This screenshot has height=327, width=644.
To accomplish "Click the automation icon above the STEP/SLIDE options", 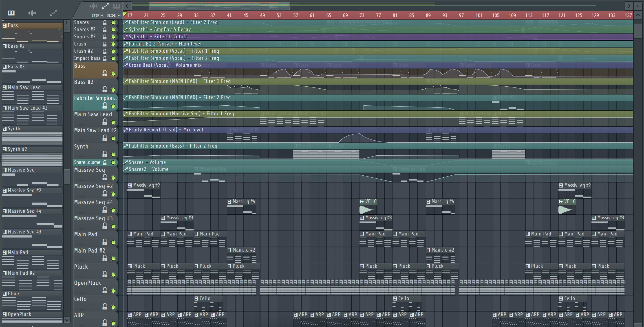I will [x=105, y=6].
